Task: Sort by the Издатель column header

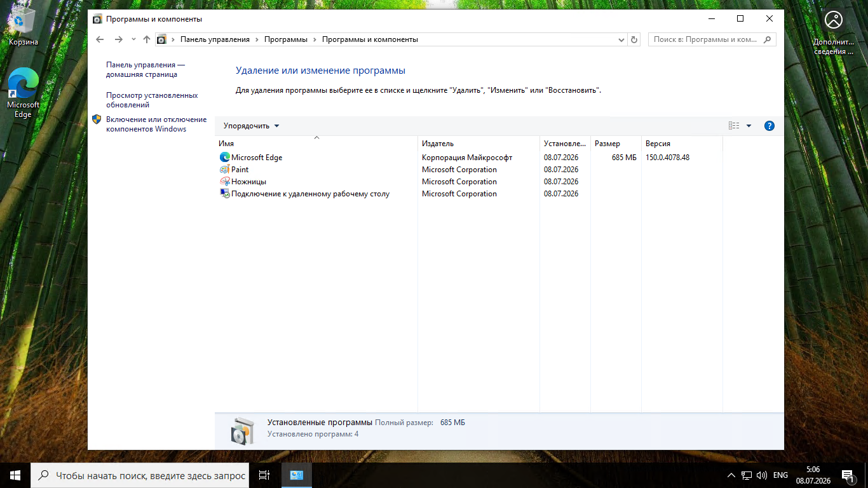Action: click(x=479, y=144)
